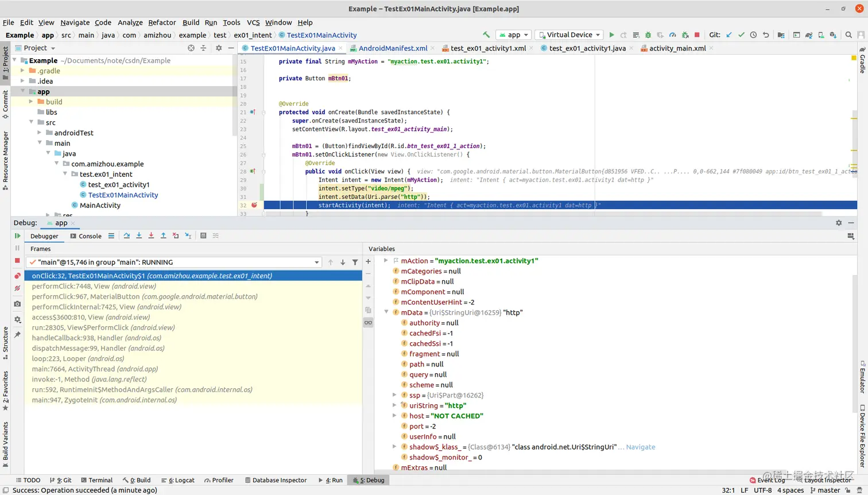Open the Virtual Device dropdown

[569, 35]
